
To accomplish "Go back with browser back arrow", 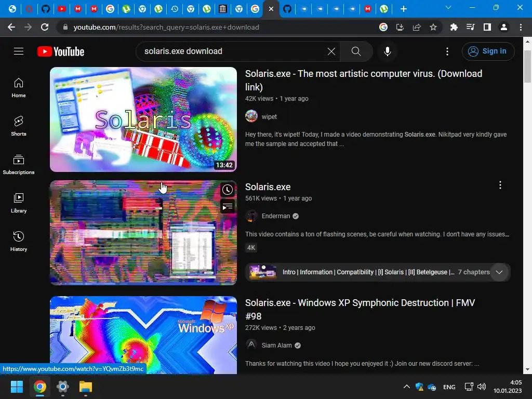I will click(x=11, y=27).
